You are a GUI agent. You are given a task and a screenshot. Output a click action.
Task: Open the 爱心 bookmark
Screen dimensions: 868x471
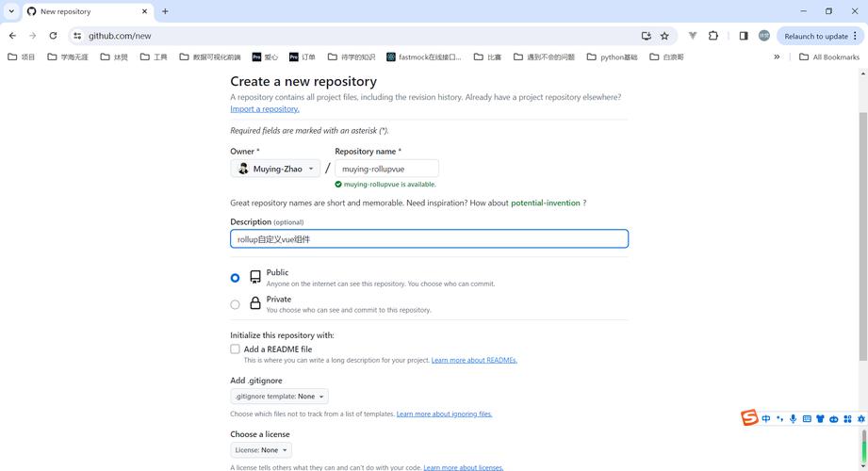(265, 57)
